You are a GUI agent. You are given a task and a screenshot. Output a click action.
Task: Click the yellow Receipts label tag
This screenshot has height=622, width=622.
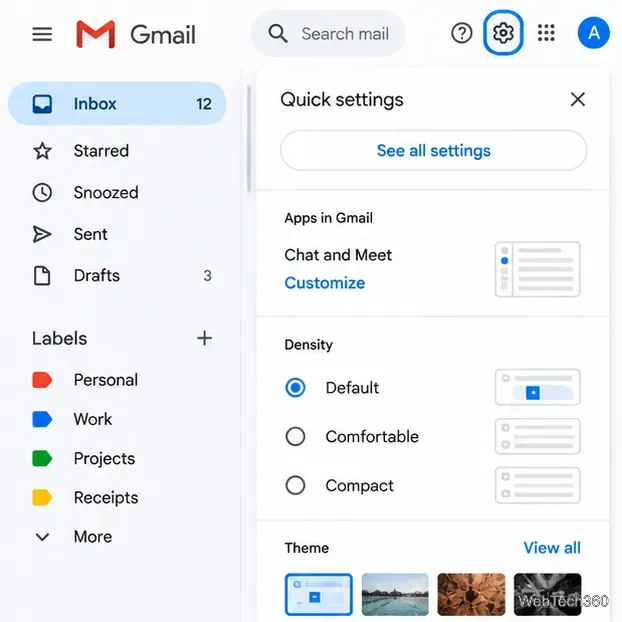42,497
